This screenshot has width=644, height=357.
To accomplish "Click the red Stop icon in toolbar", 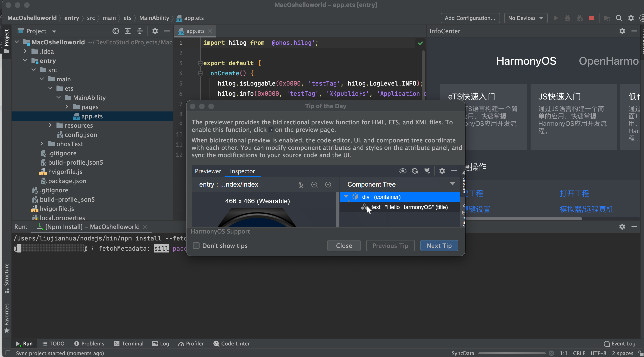I will pos(591,18).
